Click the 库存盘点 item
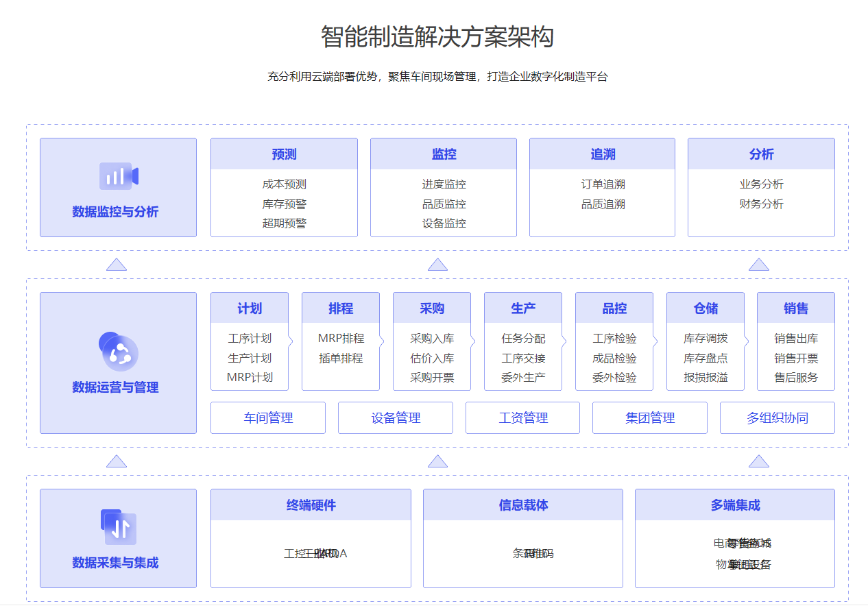868x608 pixels. (x=706, y=358)
